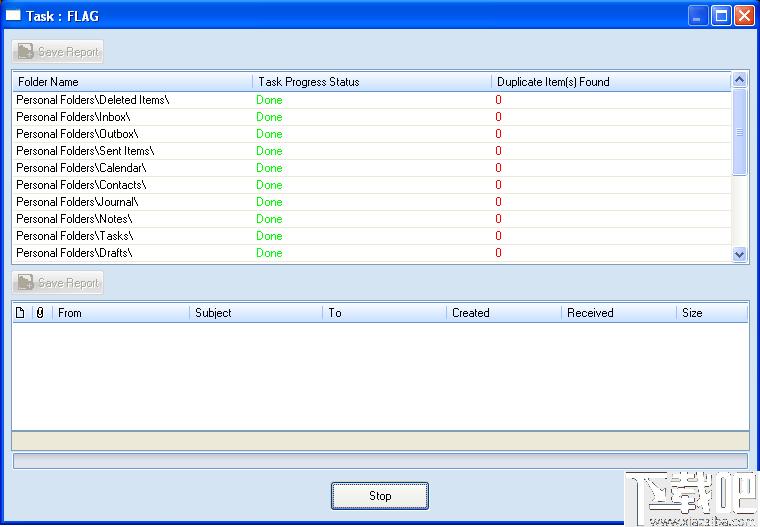Select the Personal Folders\Tasks\ row
This screenshot has width=760, height=527.
[x=372, y=236]
